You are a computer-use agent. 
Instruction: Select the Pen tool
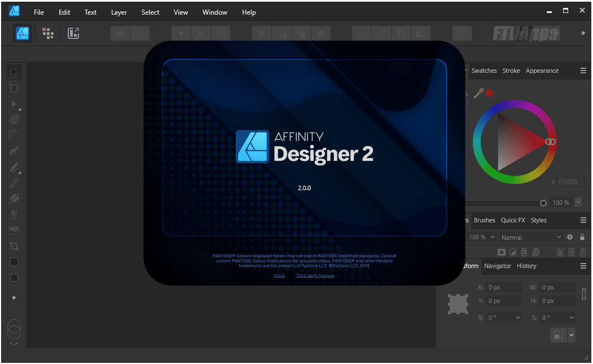[x=14, y=151]
